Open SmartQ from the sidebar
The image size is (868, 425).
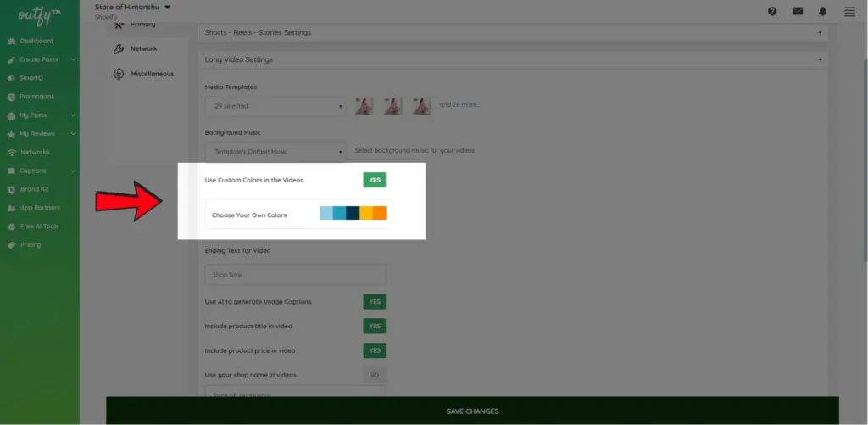(x=31, y=78)
